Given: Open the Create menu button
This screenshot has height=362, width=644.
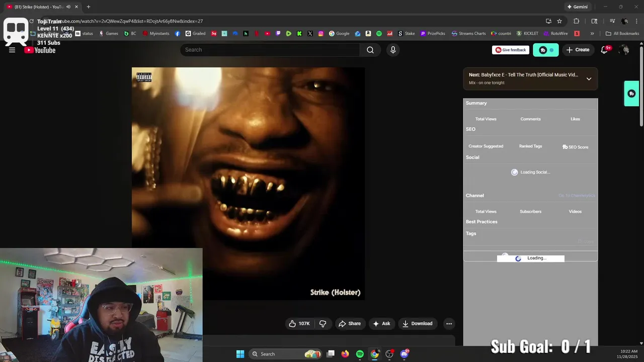Looking at the screenshot, I should point(578,50).
